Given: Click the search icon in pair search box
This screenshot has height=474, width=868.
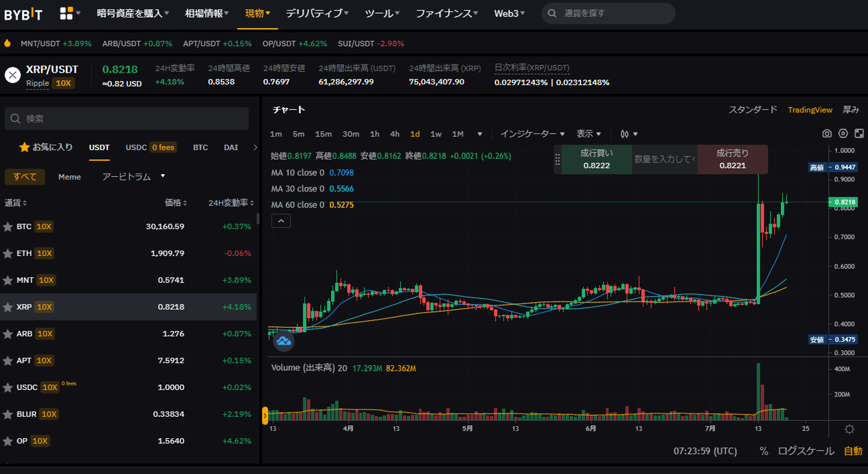Looking at the screenshot, I should pos(16,118).
